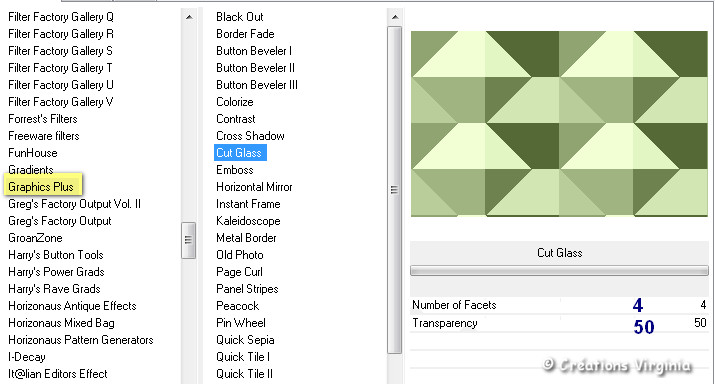Choose the I-Decay filter group
The height and width of the screenshot is (384, 715).
click(x=26, y=357)
